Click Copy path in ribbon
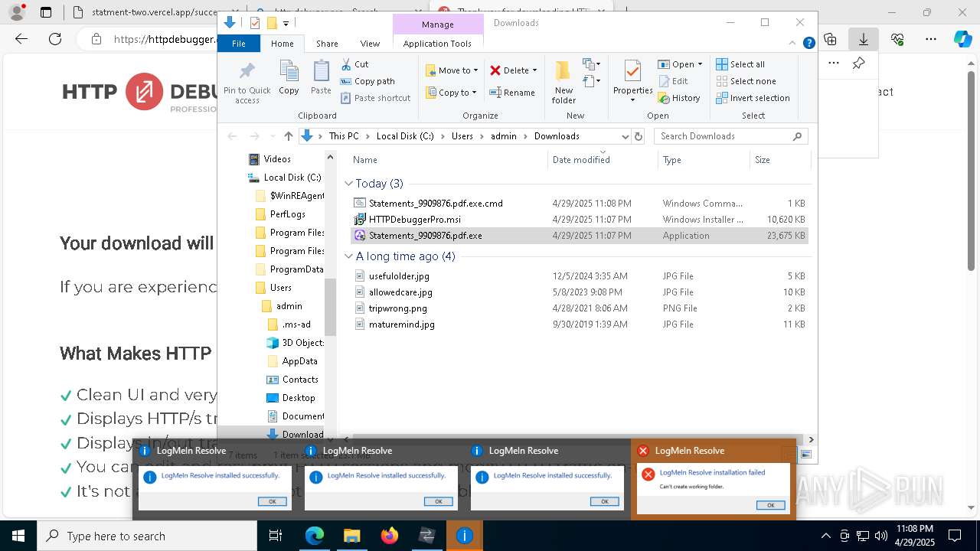980x551 pixels. coord(367,81)
